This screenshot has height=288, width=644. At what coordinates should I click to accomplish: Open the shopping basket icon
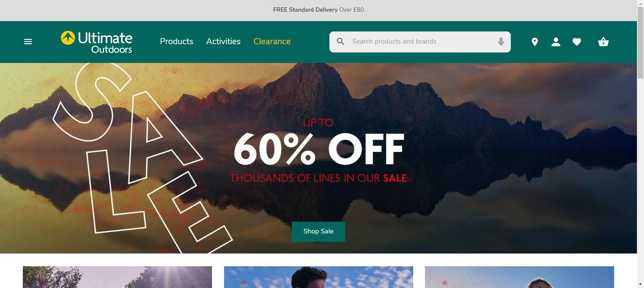pos(603,42)
